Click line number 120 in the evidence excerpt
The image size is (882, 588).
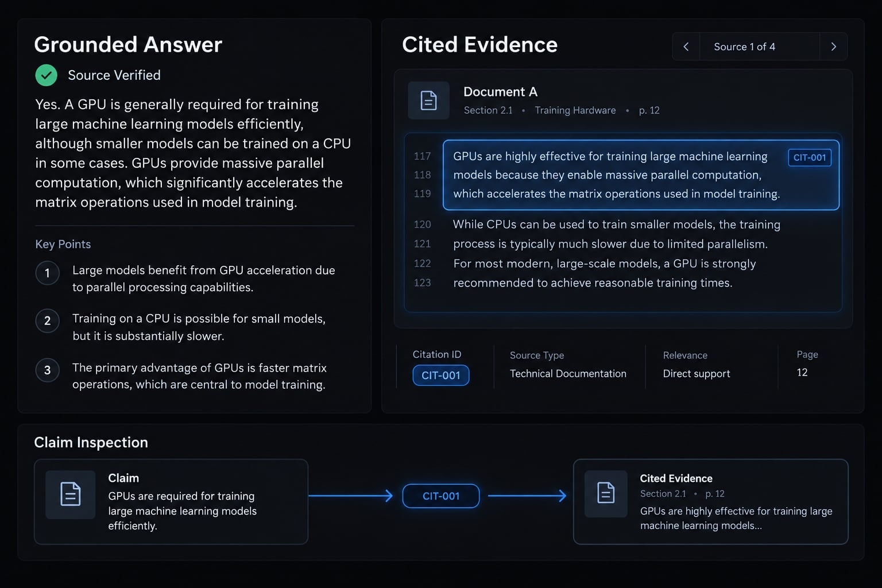422,225
